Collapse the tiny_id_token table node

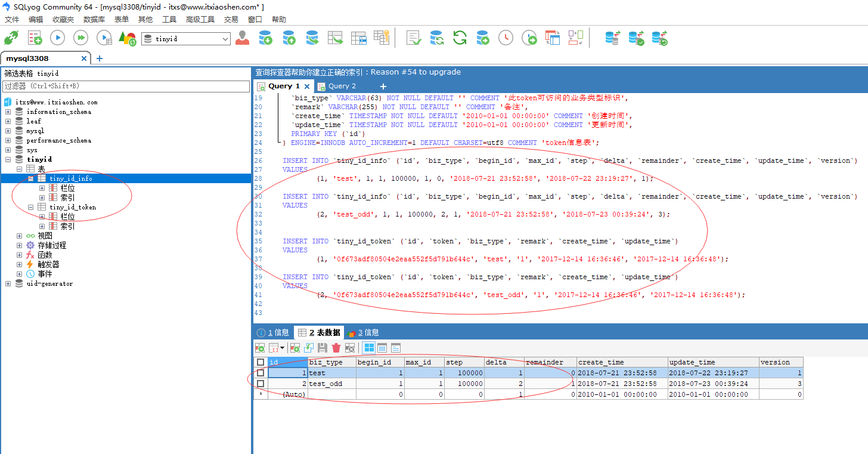[31, 207]
